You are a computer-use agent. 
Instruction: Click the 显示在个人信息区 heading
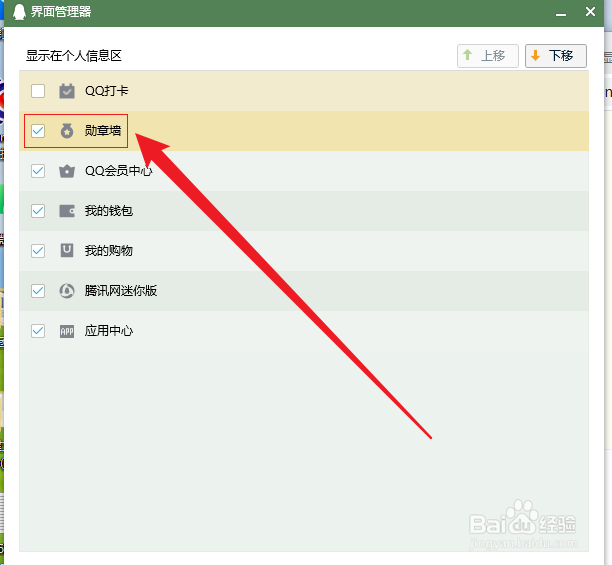[x=74, y=56]
